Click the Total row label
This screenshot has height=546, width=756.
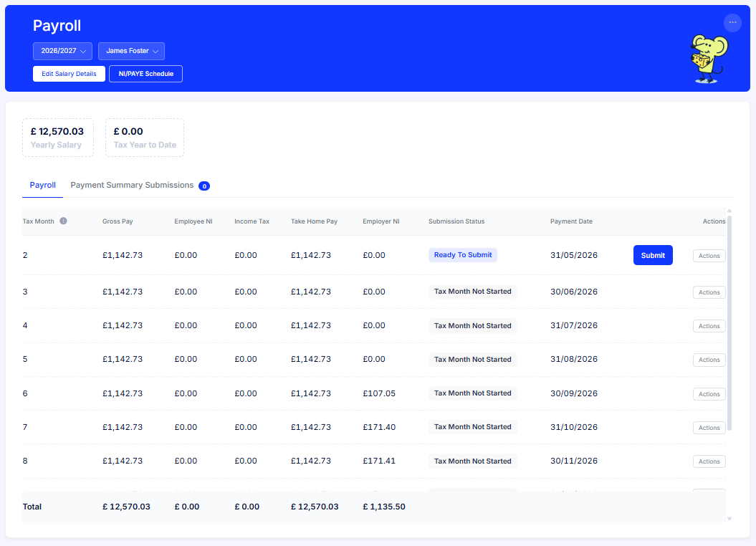click(x=32, y=507)
